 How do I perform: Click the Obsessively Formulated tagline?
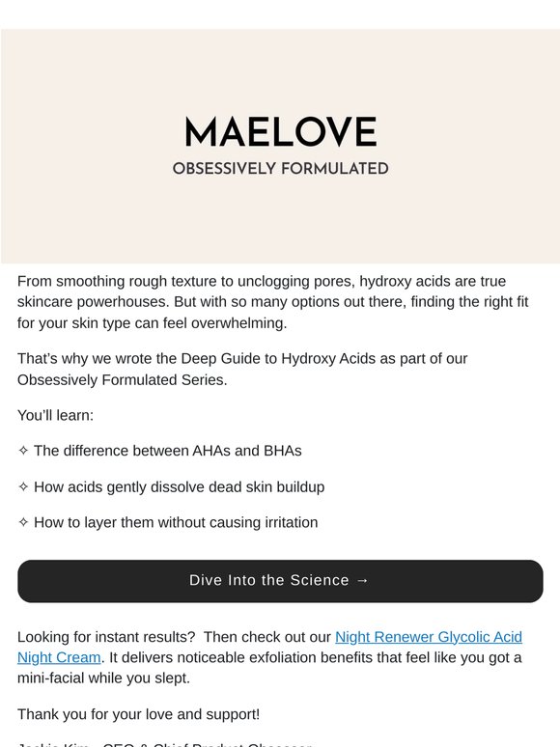coord(281,169)
